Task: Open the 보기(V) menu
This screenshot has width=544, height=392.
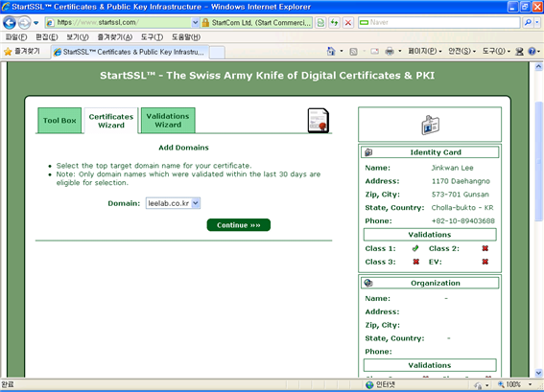Action: [x=78, y=37]
